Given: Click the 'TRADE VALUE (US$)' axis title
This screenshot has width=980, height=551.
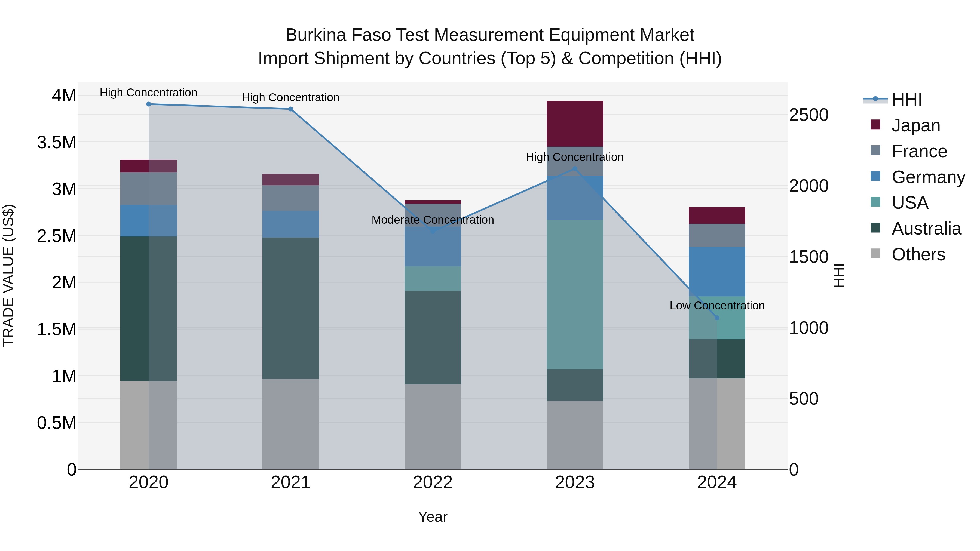Looking at the screenshot, I should tap(8, 275).
